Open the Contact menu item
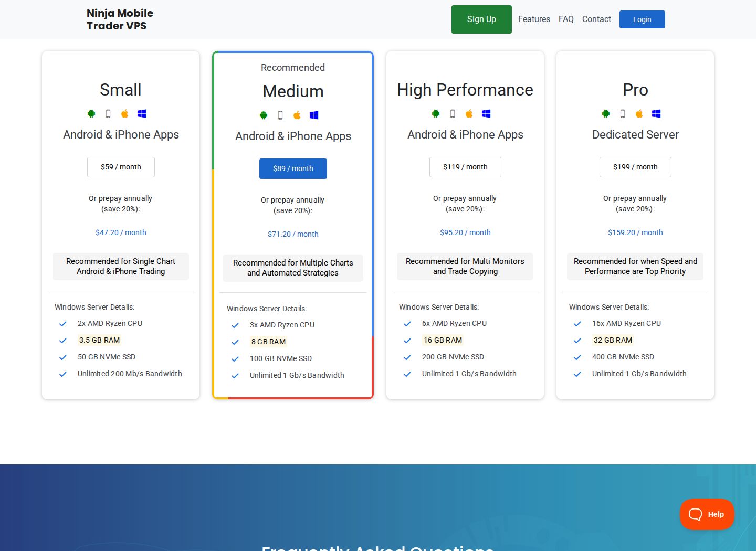The height and width of the screenshot is (551, 756). pyautogui.click(x=596, y=19)
